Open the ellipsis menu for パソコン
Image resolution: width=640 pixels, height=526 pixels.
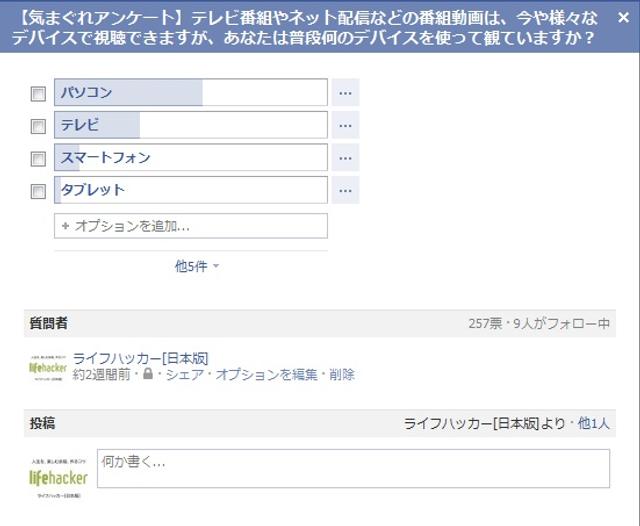point(345,93)
